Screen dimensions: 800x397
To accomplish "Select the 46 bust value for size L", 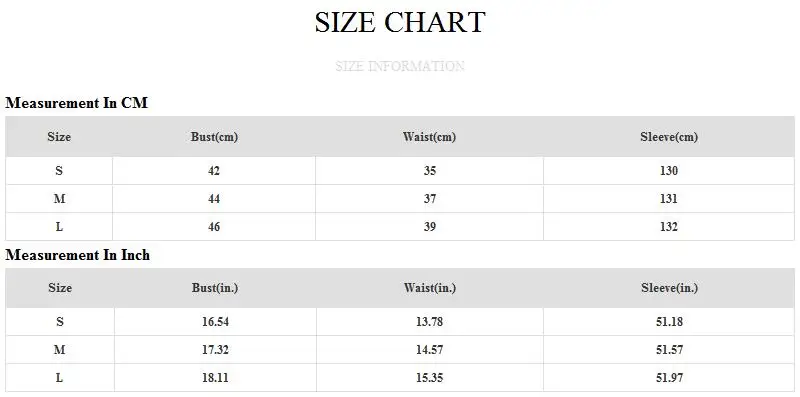I will click(x=214, y=227).
